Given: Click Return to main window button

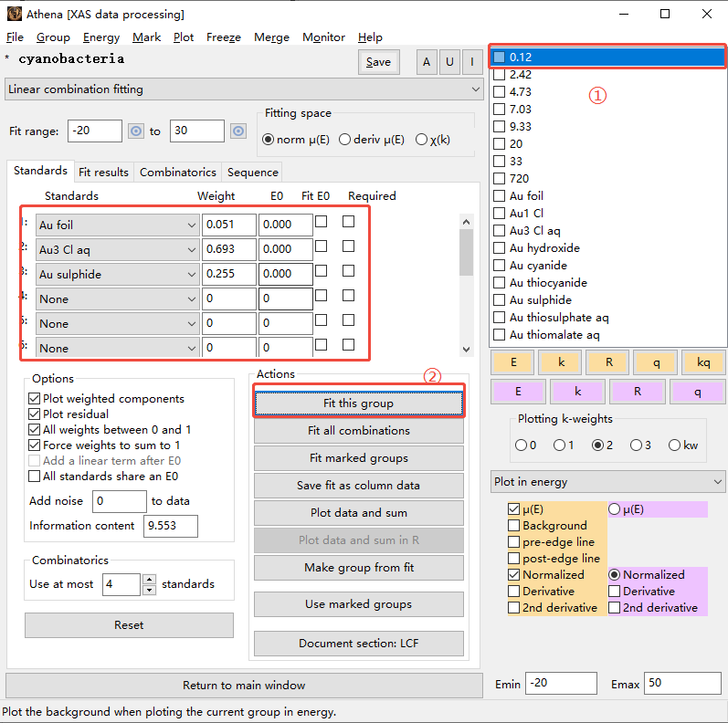Looking at the screenshot, I should [244, 686].
